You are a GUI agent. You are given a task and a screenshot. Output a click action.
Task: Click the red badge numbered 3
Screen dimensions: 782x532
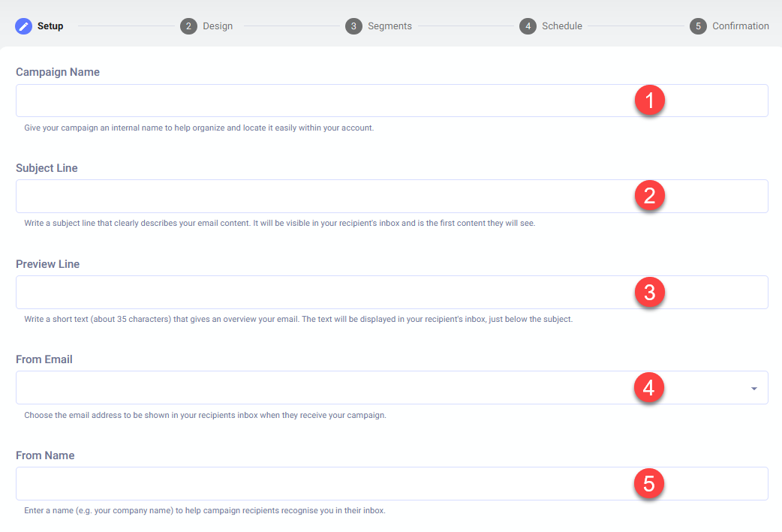tap(649, 292)
